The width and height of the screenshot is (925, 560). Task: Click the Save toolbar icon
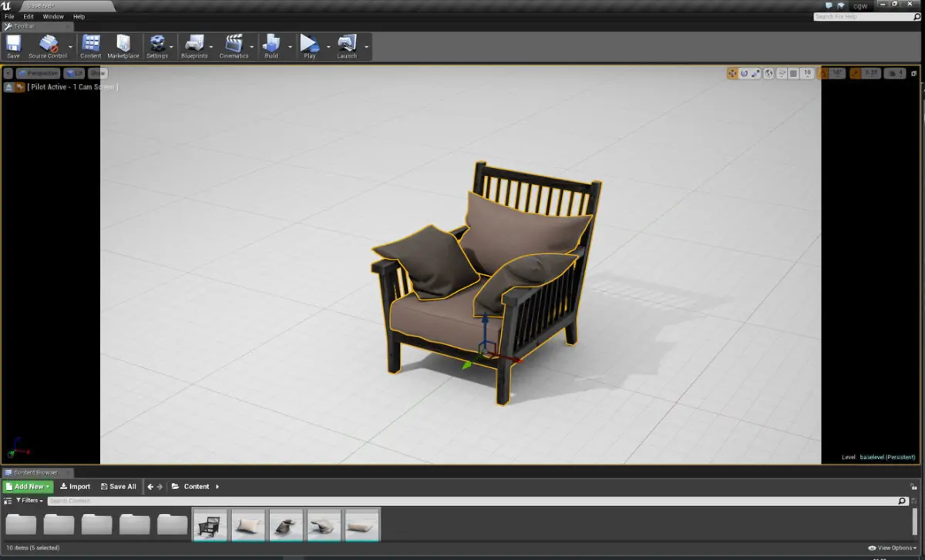[13, 46]
